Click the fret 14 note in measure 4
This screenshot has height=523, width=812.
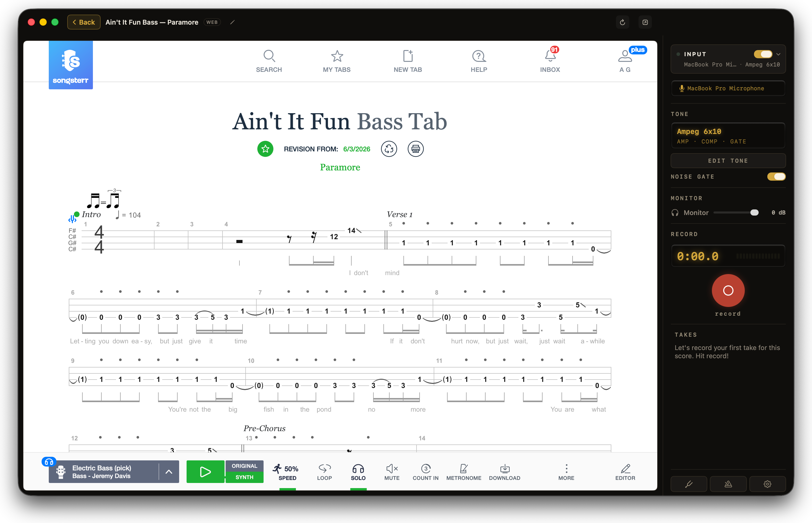pyautogui.click(x=351, y=231)
